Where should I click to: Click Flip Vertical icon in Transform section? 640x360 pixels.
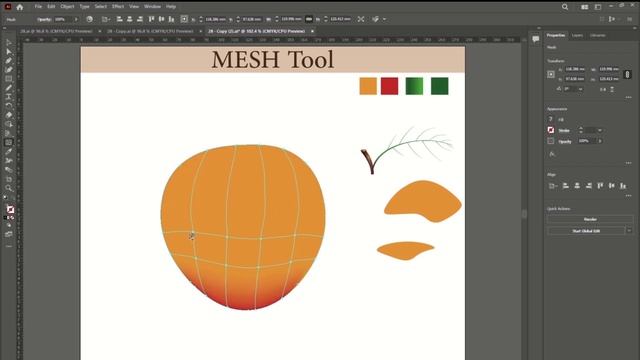[x=612, y=89]
